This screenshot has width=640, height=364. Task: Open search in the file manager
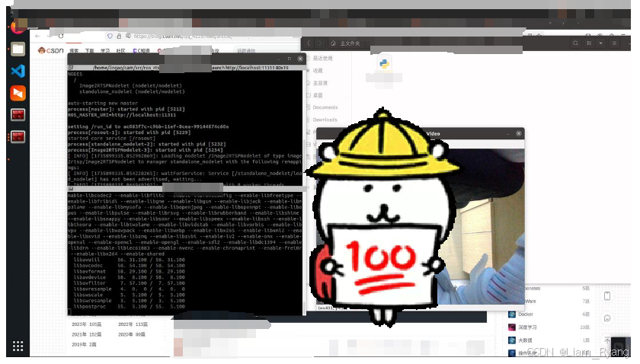575,43
